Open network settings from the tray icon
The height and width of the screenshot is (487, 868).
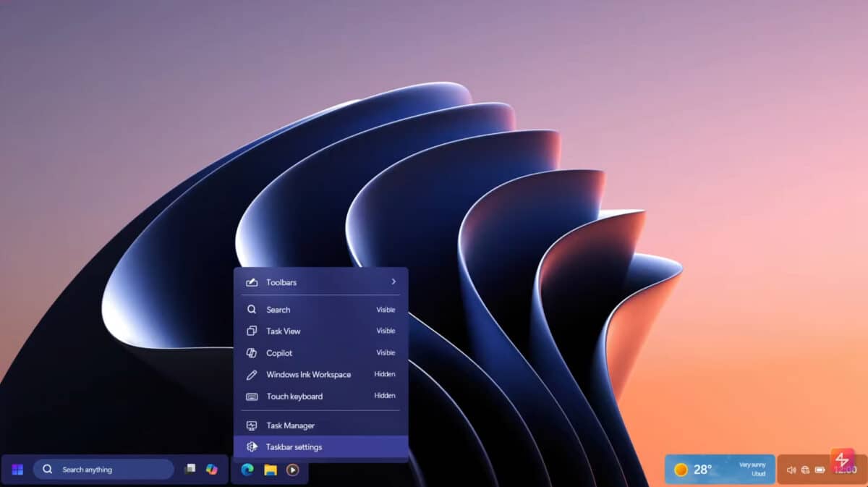pos(805,470)
